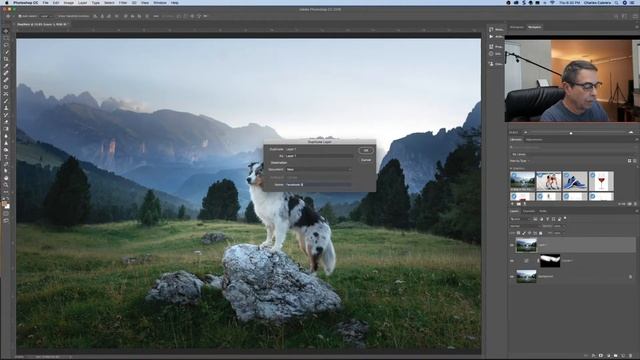Image resolution: width=640 pixels, height=360 pixels.
Task: Open Document dropdown in Duplicate Layer dialog
Action: click(318, 169)
